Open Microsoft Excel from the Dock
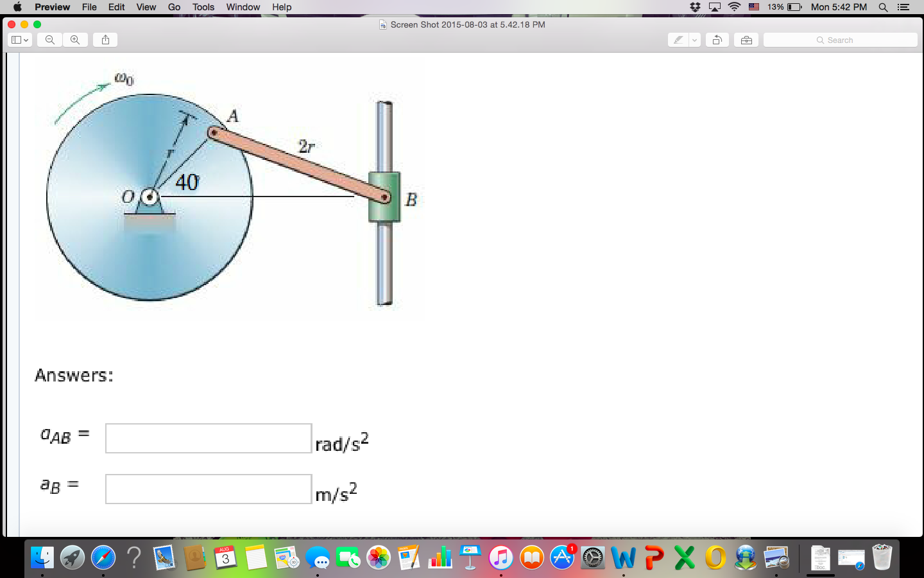924x578 pixels. pyautogui.click(x=684, y=558)
